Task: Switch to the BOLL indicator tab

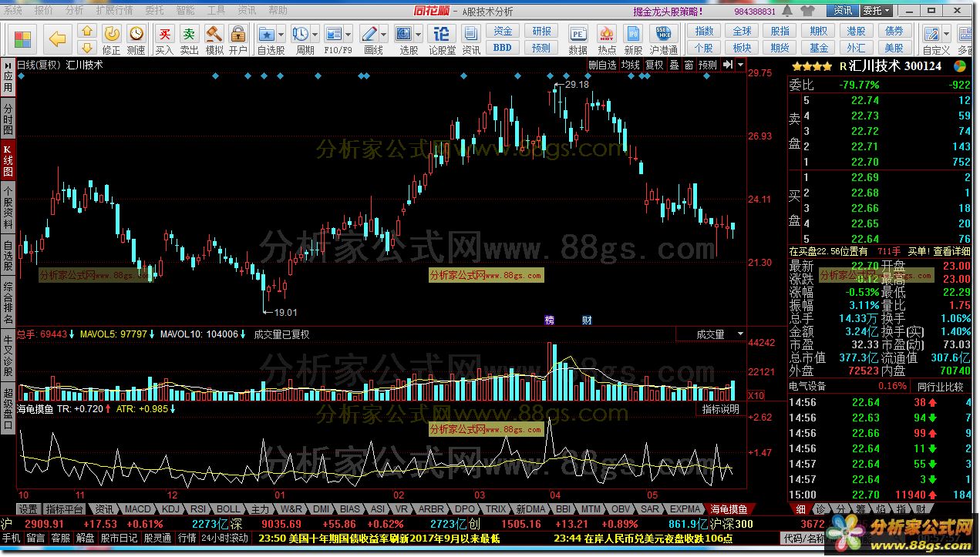Action: tap(228, 509)
